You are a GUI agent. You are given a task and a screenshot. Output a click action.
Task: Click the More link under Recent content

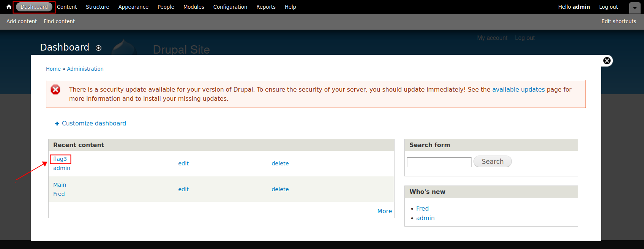click(x=384, y=211)
